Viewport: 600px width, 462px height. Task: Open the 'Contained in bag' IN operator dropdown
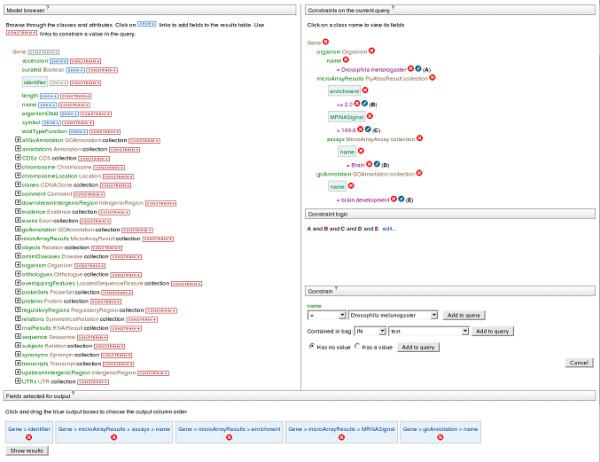[384, 331]
